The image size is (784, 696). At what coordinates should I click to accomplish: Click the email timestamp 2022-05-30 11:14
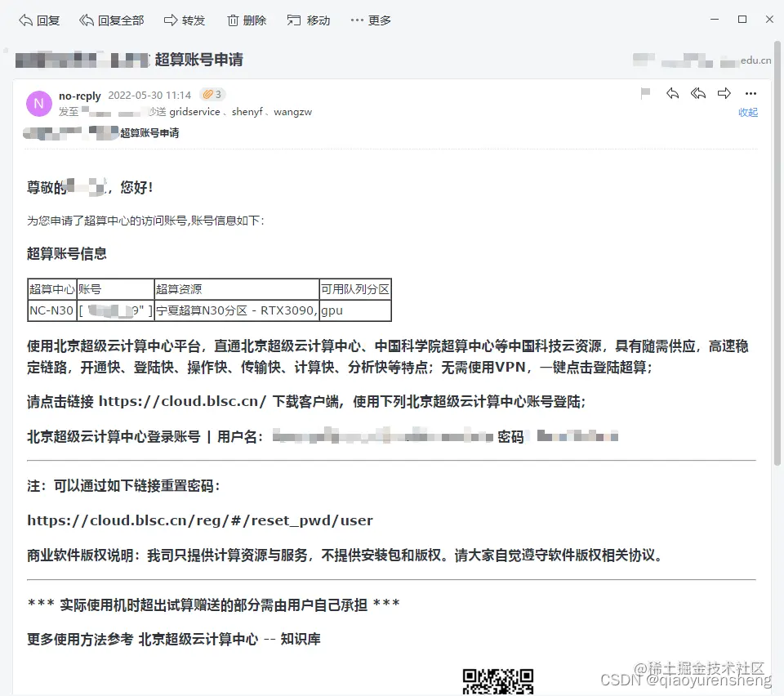[x=149, y=95]
